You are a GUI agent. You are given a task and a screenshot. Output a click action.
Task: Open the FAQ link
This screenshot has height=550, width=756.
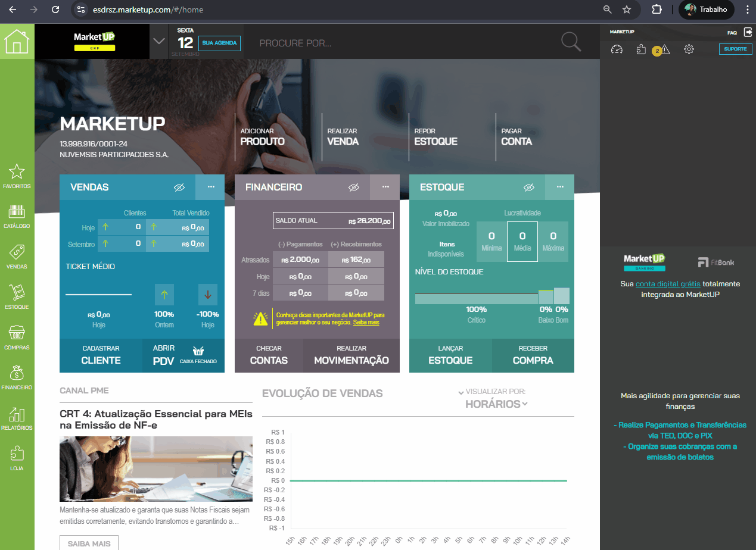click(x=732, y=32)
